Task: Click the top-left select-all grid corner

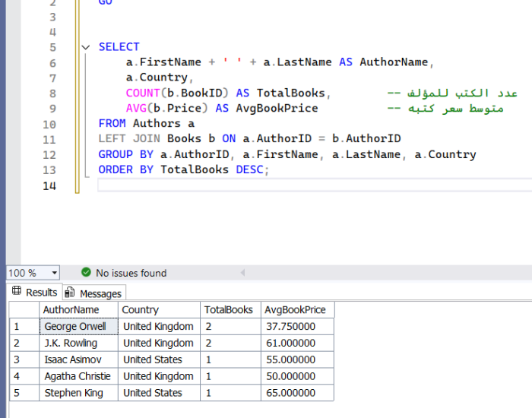Action: (x=24, y=310)
